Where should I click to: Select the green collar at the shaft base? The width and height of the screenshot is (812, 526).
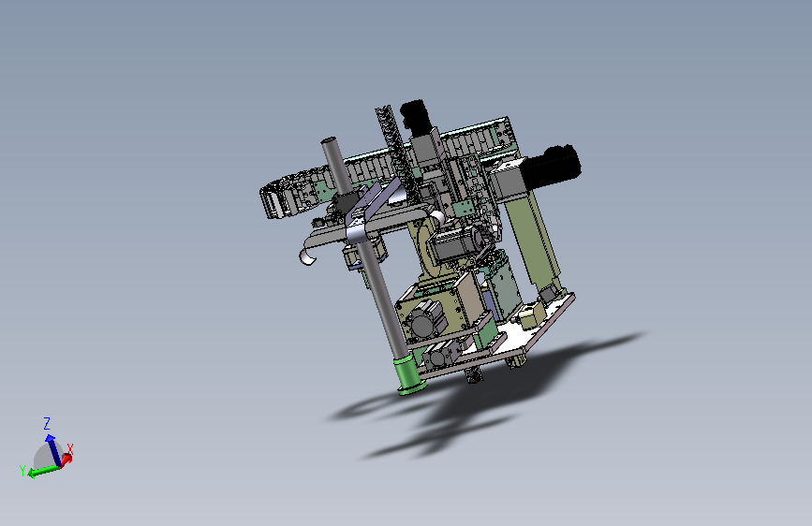coord(409,375)
